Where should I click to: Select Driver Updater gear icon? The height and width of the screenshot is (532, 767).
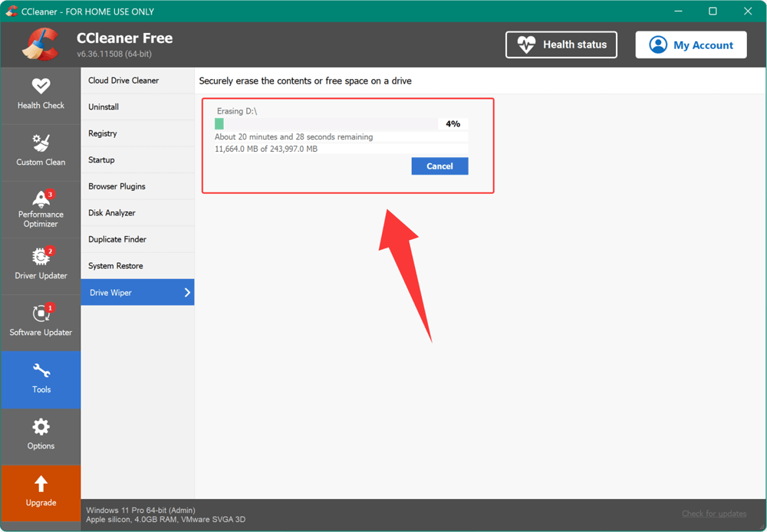(x=41, y=256)
